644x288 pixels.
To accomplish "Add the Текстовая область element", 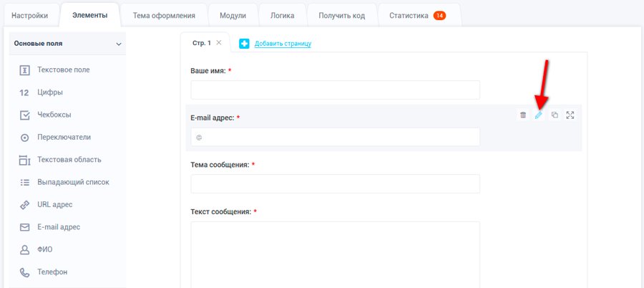I will (69, 160).
